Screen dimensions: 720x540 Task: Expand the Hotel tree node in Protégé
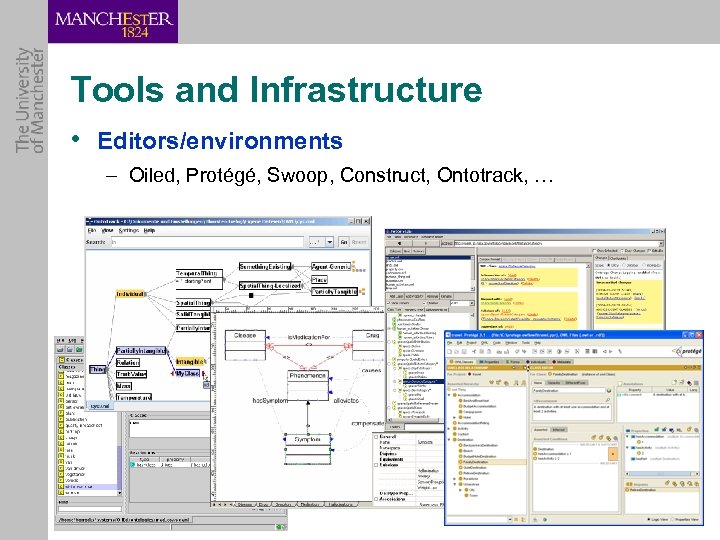455,418
